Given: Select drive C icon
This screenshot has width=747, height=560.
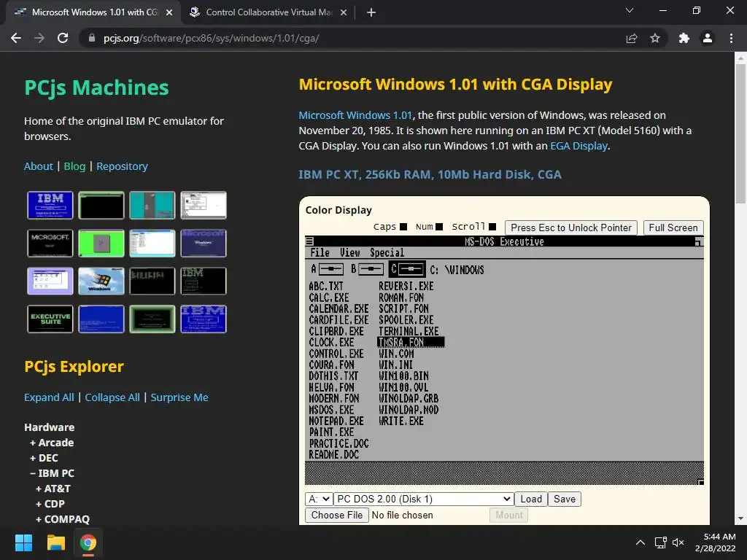Looking at the screenshot, I should pyautogui.click(x=407, y=270).
